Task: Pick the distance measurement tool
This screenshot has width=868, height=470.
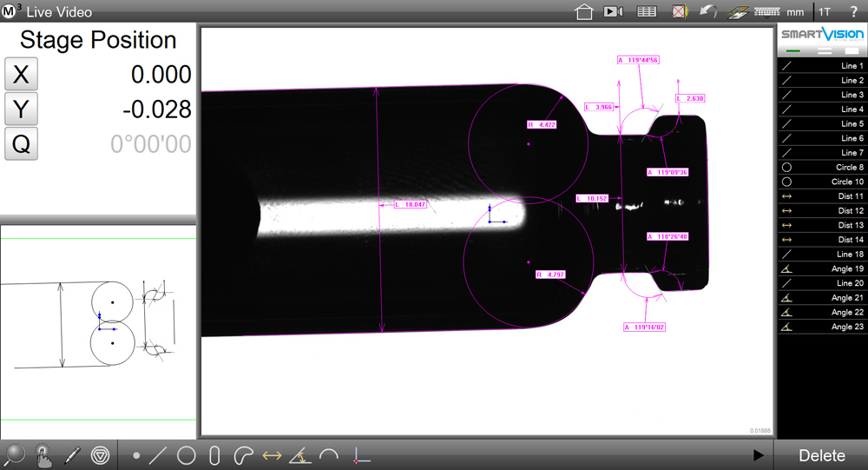Action: click(x=272, y=454)
